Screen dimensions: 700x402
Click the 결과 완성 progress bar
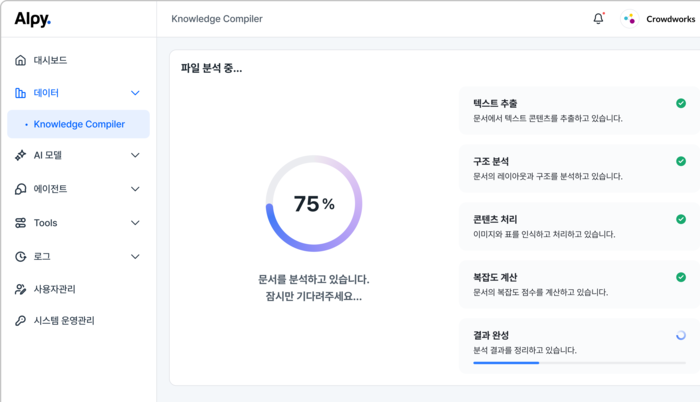click(579, 363)
